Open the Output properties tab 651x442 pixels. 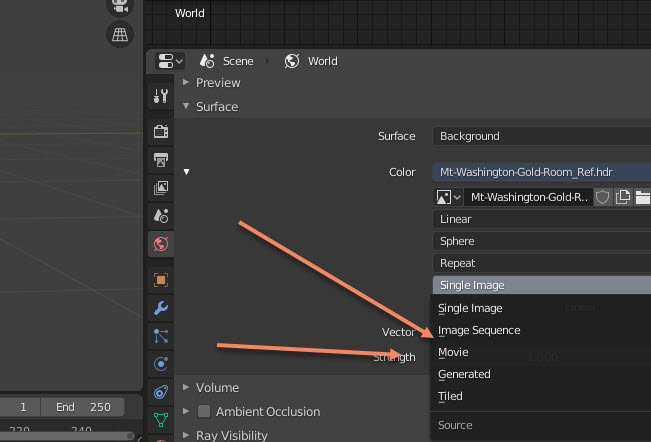tap(160, 159)
